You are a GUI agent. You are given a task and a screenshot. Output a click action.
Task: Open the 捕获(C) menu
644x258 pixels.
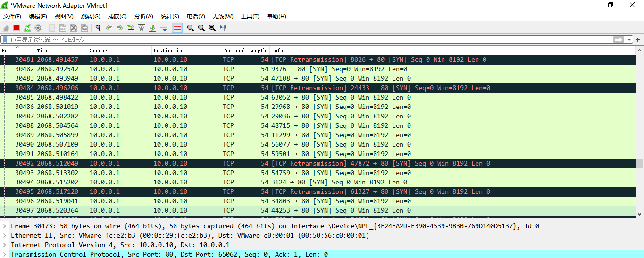click(117, 17)
